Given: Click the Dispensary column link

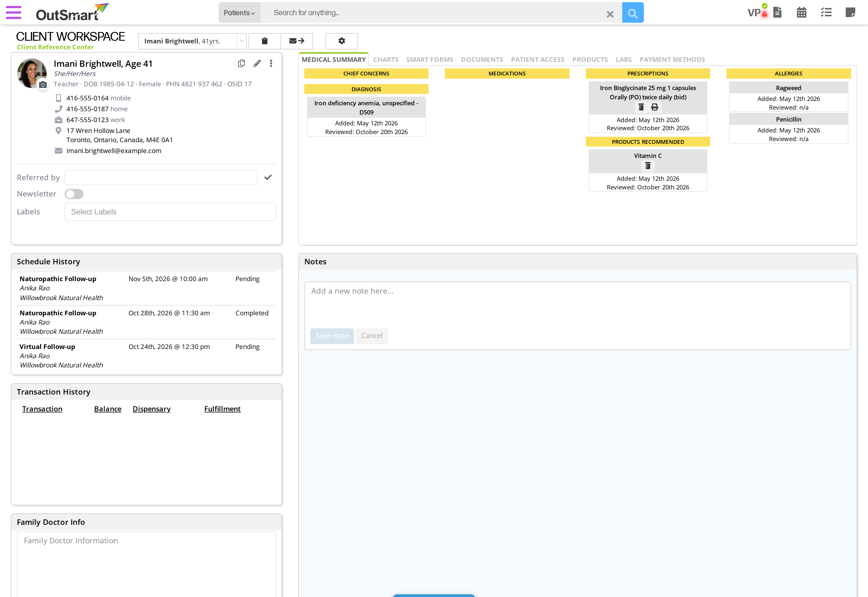Looking at the screenshot, I should pos(151,409).
